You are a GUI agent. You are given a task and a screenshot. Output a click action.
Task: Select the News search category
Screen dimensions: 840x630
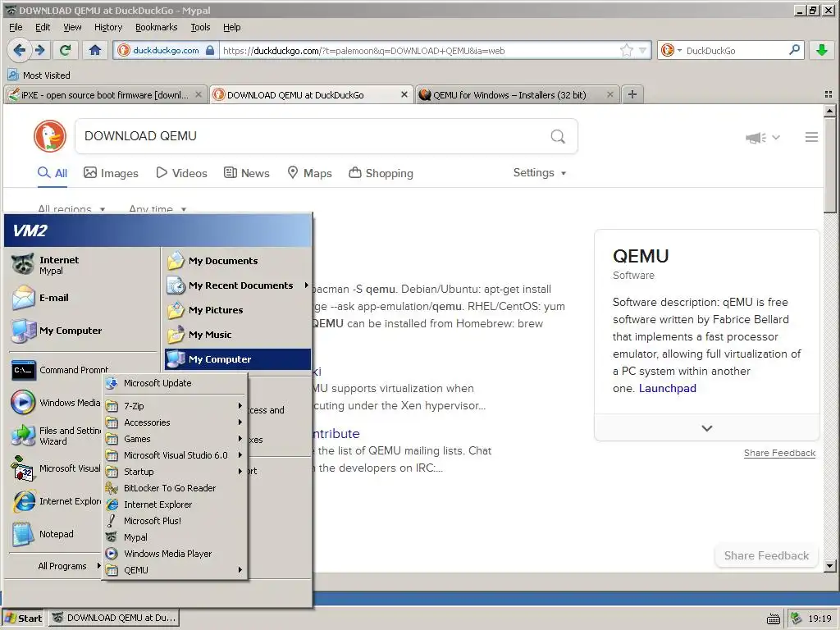(246, 173)
